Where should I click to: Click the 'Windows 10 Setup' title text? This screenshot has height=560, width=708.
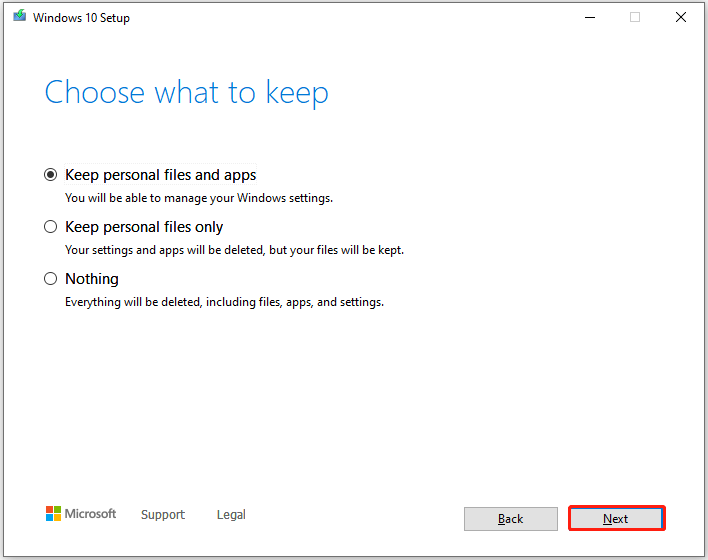coord(81,18)
